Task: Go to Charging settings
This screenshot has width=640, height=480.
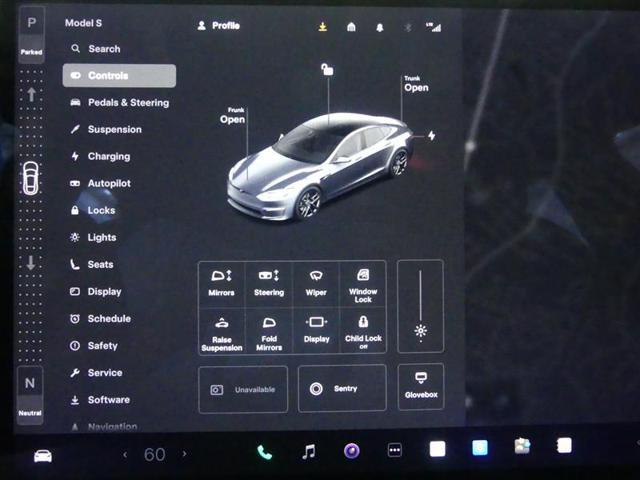Action: tap(100, 156)
